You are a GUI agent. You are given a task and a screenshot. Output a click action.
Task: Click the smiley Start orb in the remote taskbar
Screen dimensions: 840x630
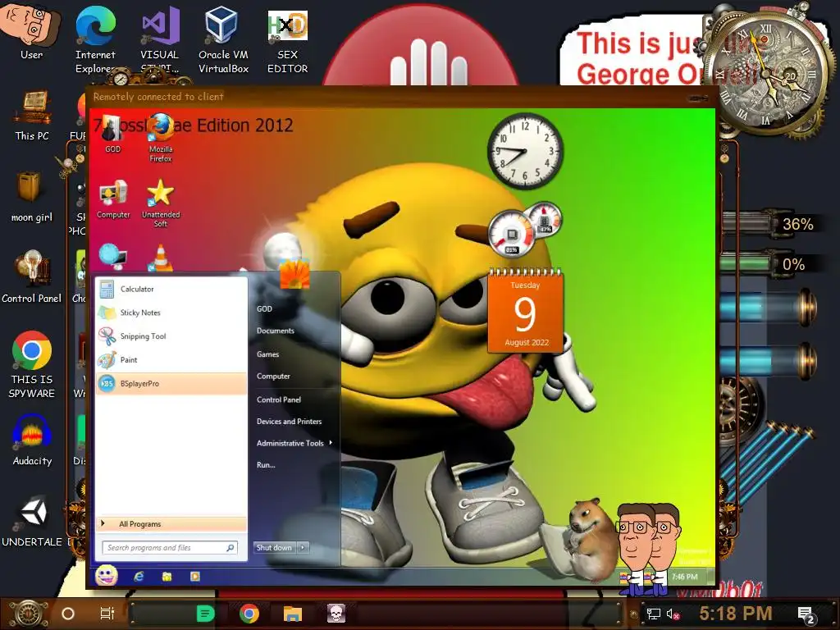[x=107, y=576]
